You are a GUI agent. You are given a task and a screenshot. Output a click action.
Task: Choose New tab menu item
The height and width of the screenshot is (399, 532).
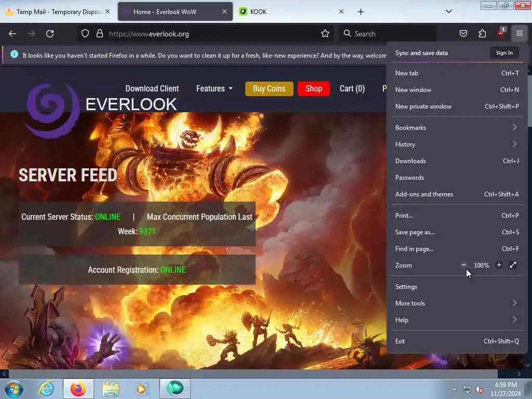click(x=457, y=73)
